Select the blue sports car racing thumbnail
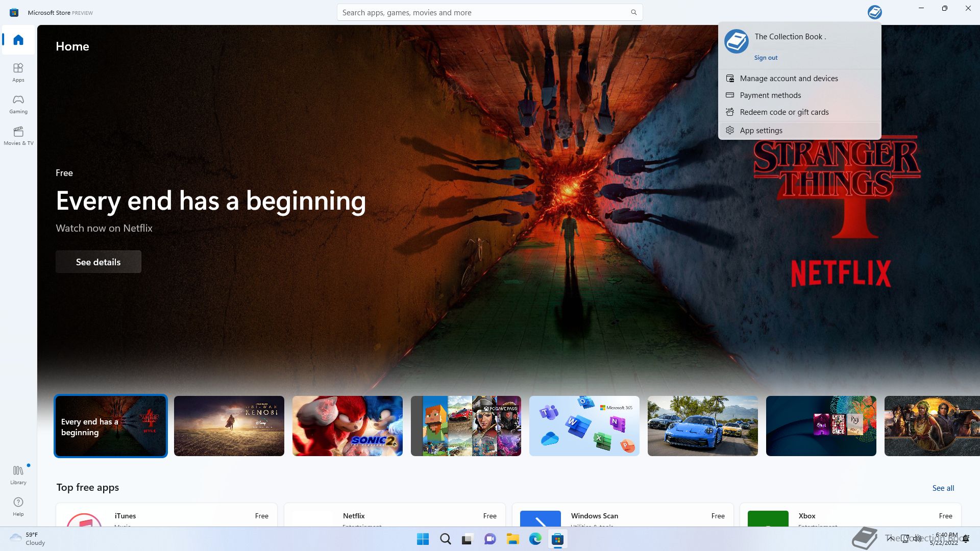Viewport: 980px width, 551px height. [x=703, y=426]
